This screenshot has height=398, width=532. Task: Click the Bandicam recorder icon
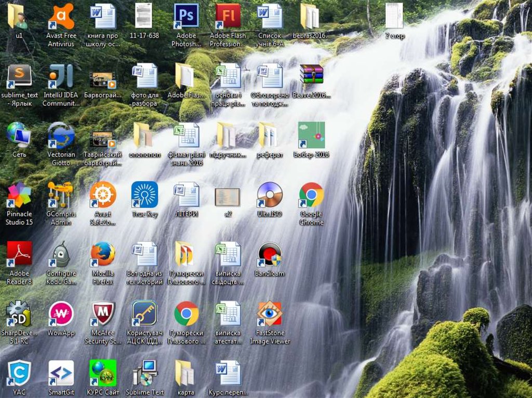pyautogui.click(x=270, y=255)
